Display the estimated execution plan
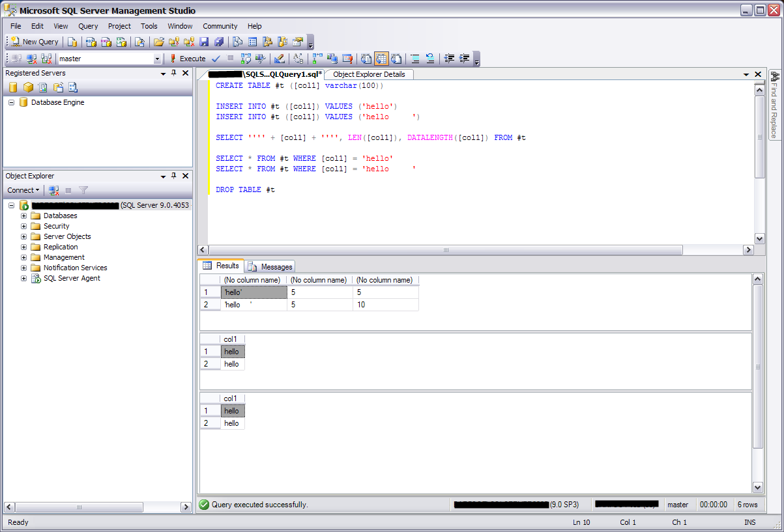 246,59
